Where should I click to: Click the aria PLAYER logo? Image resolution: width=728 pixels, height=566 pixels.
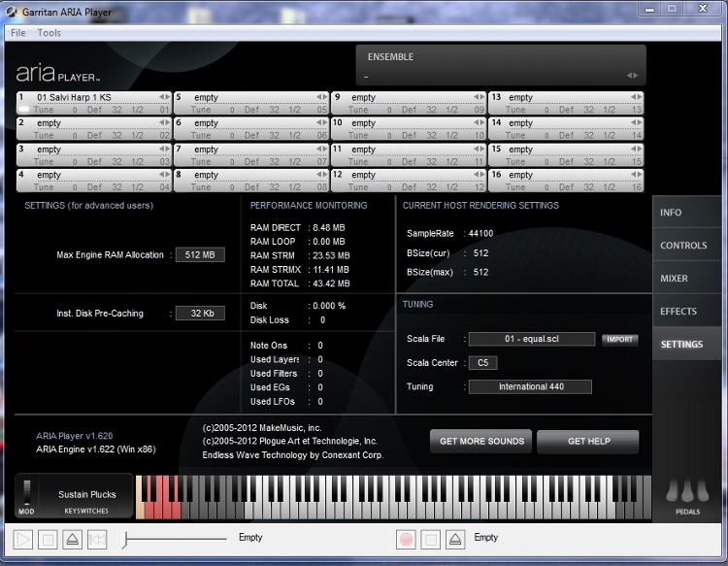pos(57,73)
